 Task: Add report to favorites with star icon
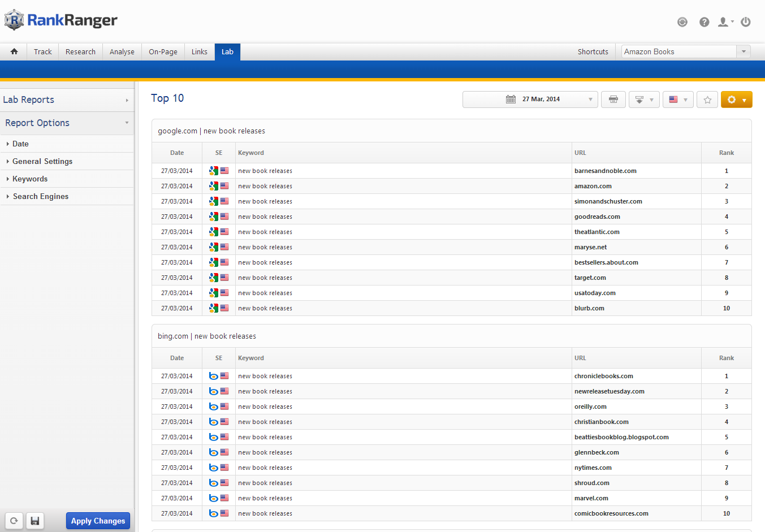click(707, 100)
